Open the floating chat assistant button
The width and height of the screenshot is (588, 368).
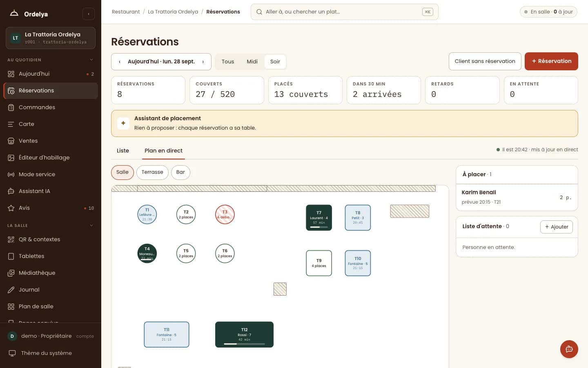569,349
